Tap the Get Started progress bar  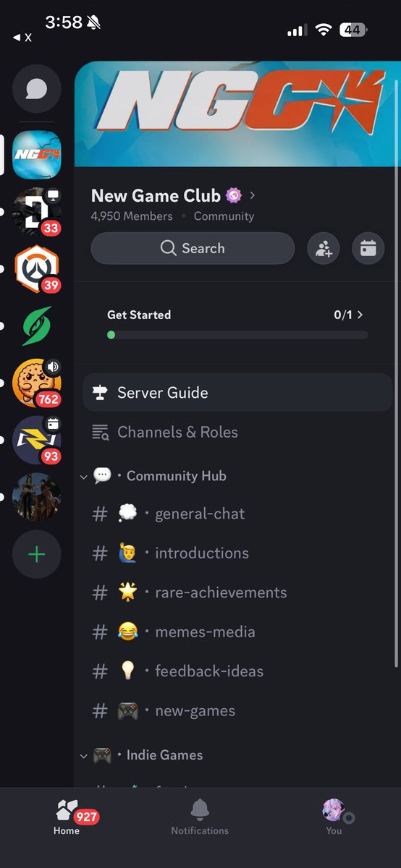(x=237, y=335)
